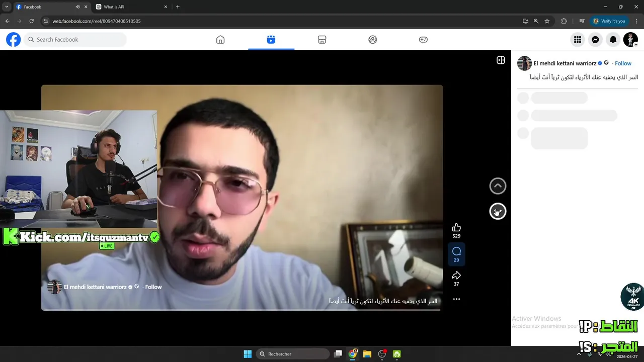Open the Facebook menu grid icon

pyautogui.click(x=578, y=40)
